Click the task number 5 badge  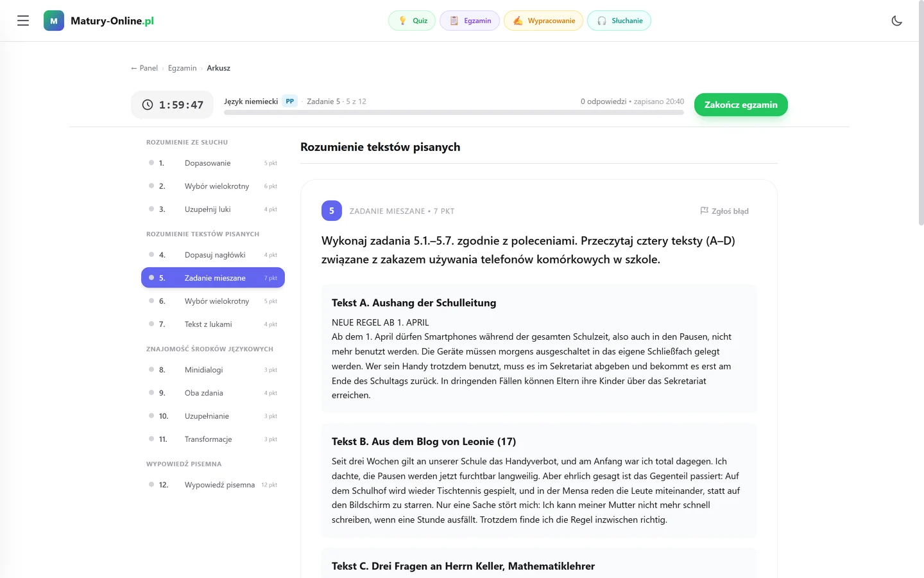(332, 211)
